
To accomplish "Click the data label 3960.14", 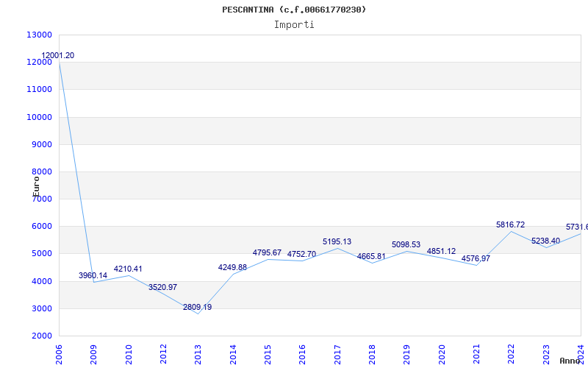I will coord(93,275).
